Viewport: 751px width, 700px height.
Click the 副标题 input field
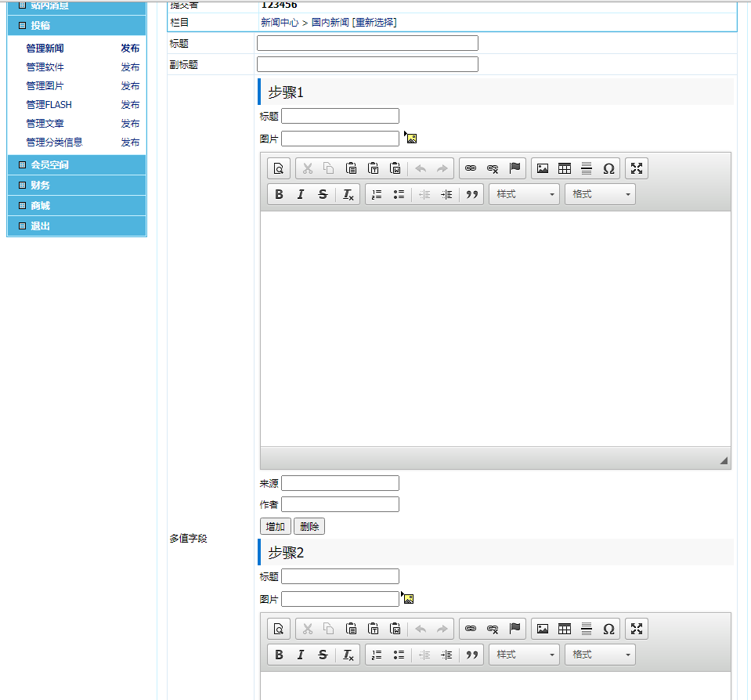367,64
